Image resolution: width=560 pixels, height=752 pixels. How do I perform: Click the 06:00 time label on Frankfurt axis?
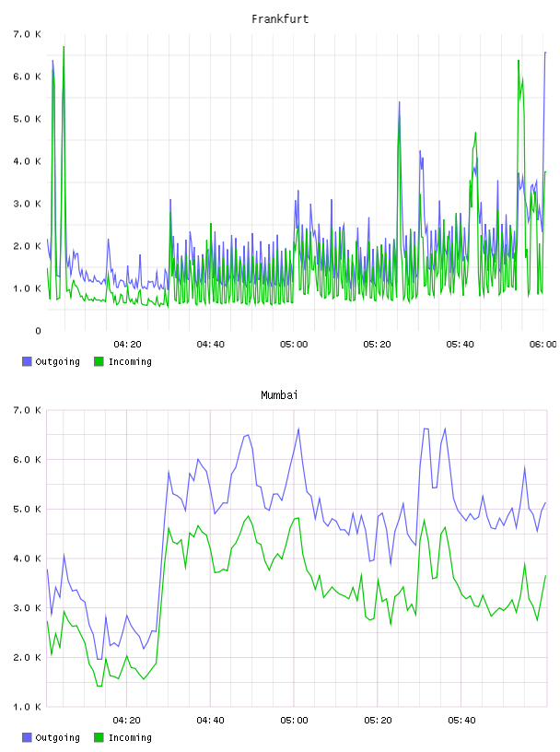(543, 345)
